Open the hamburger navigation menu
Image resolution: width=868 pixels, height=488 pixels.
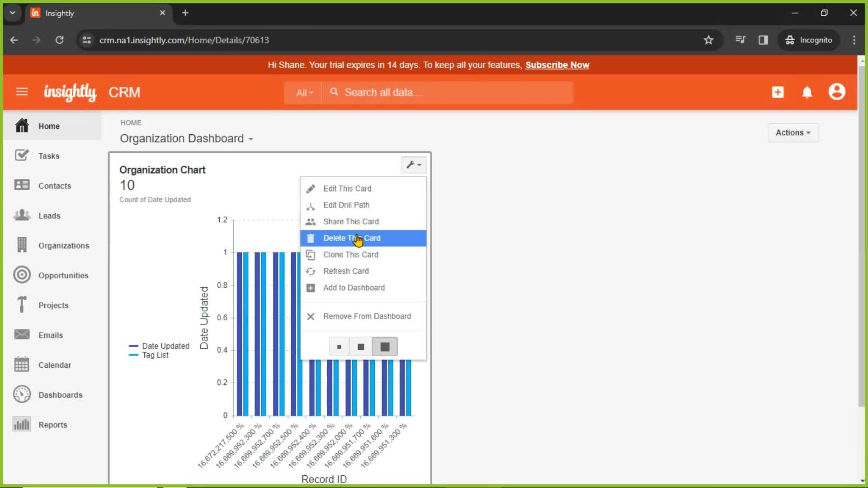tap(22, 92)
